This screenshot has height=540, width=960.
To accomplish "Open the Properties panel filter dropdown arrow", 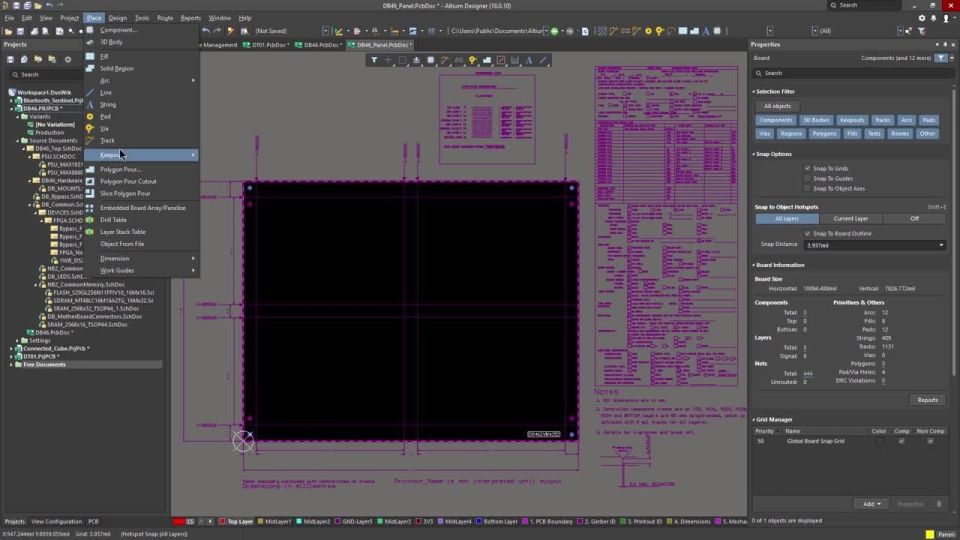I will click(x=951, y=58).
